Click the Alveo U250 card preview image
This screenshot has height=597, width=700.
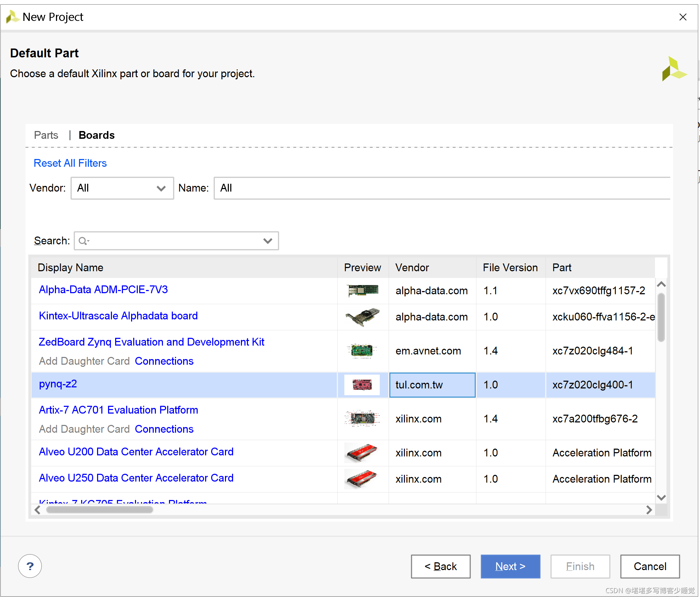(362, 479)
